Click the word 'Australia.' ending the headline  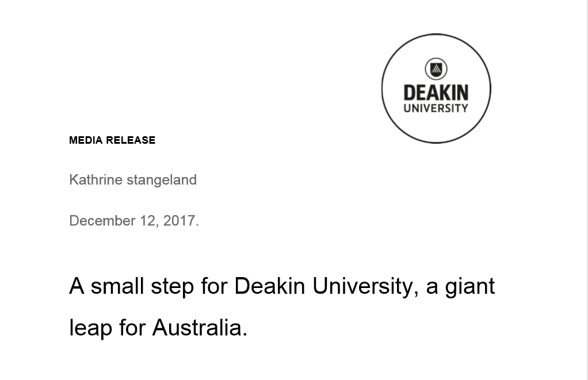point(200,328)
